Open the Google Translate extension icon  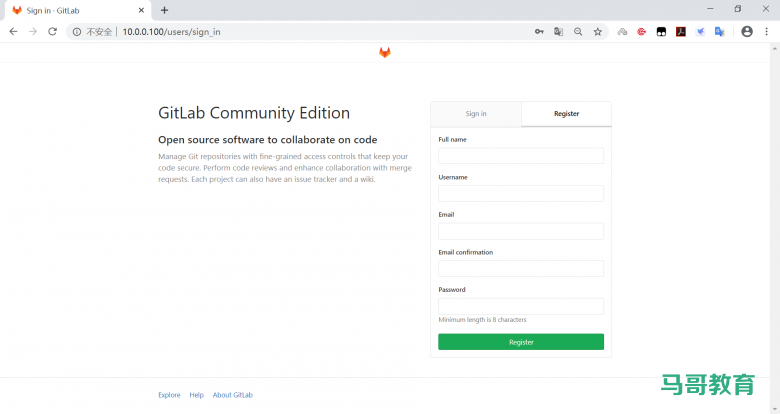click(719, 32)
